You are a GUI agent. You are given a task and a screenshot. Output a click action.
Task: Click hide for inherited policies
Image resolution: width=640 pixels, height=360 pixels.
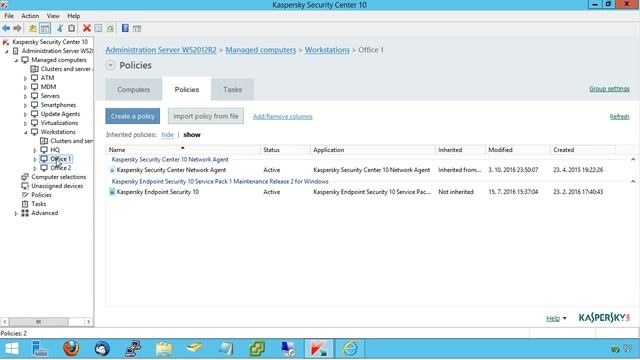[167, 135]
